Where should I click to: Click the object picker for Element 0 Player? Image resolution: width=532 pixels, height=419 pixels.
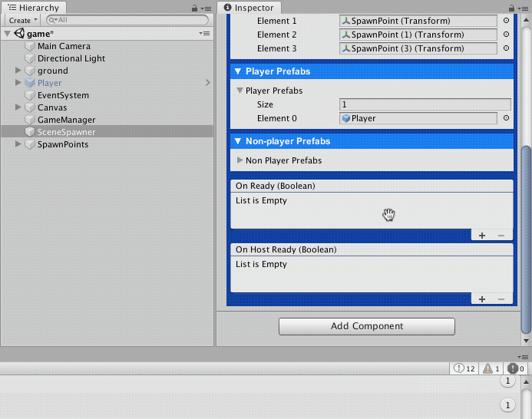click(506, 118)
